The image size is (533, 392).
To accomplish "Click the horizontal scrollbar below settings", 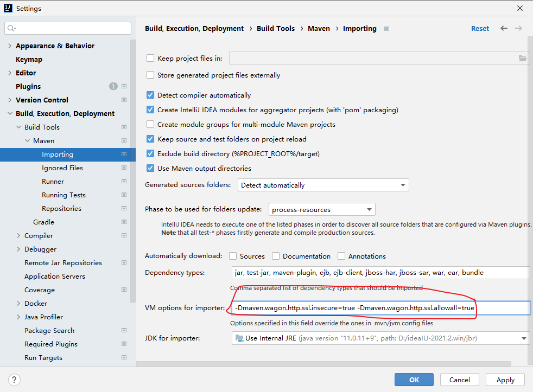I will pos(323,364).
